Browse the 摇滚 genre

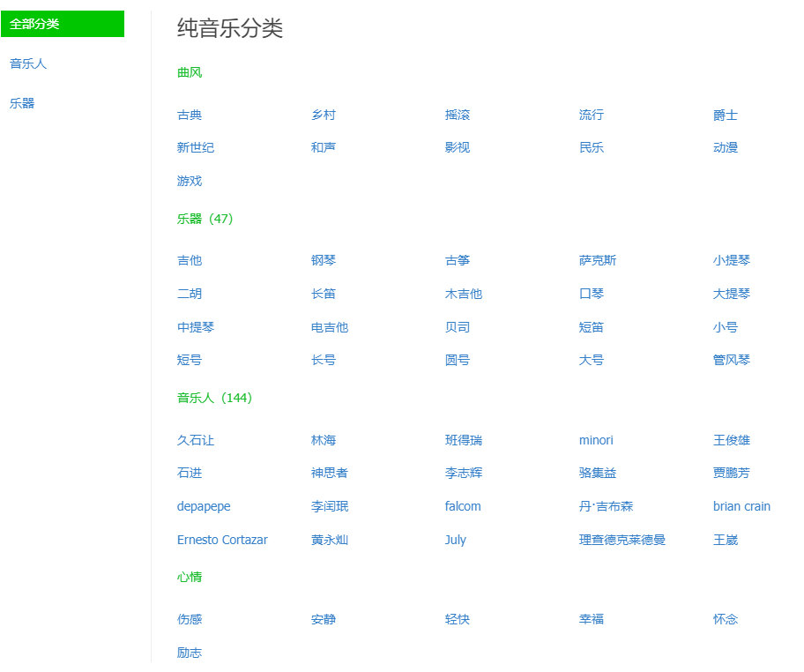[458, 114]
